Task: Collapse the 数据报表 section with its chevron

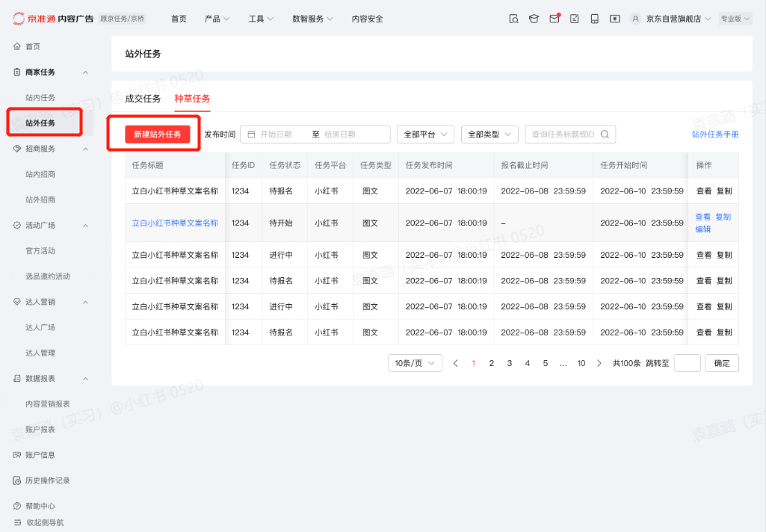Action: (85, 379)
